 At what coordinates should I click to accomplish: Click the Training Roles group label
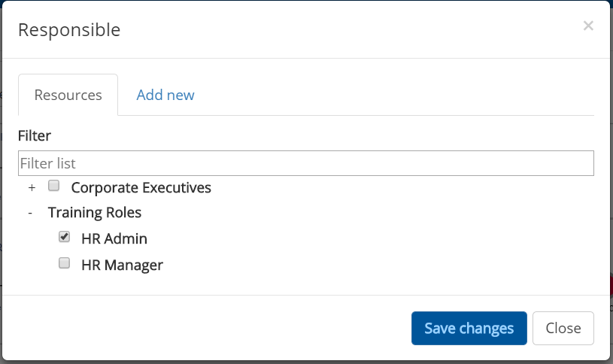point(95,213)
